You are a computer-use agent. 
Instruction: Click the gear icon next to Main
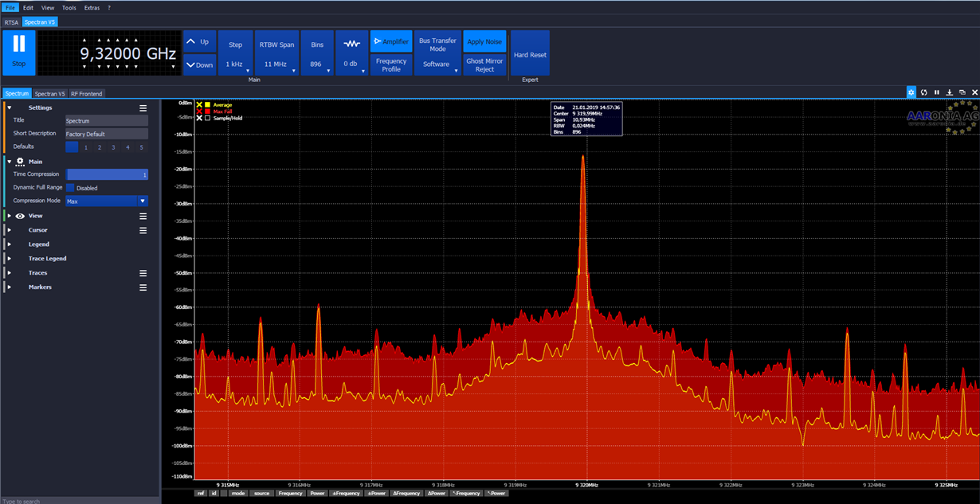tap(19, 162)
